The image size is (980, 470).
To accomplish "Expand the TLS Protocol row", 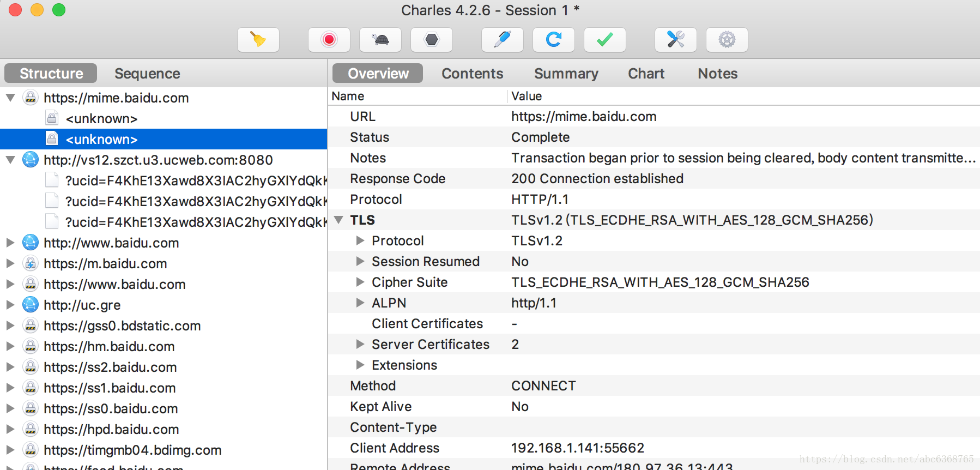I will point(360,240).
